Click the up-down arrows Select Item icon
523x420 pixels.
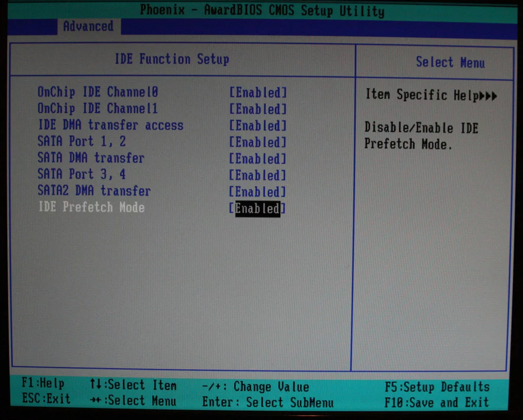(x=95, y=384)
